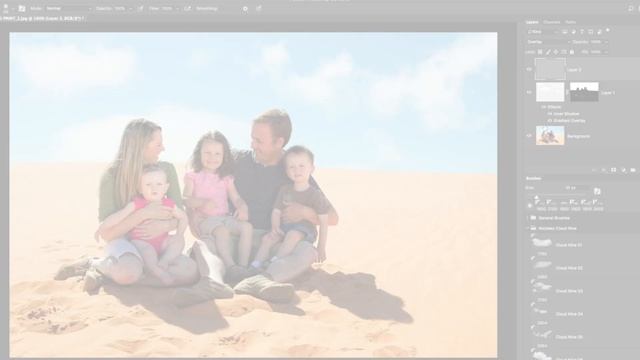Click the Flow value in the options bar
This screenshot has height=360, width=640.
point(167,8)
